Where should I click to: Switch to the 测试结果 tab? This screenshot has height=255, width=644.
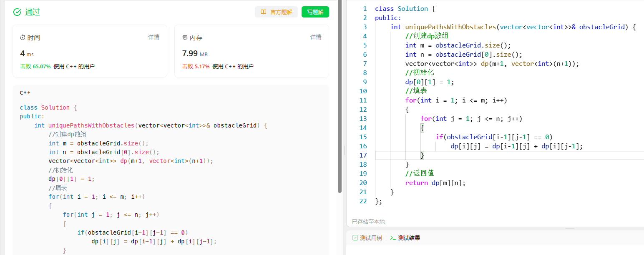[x=405, y=238]
